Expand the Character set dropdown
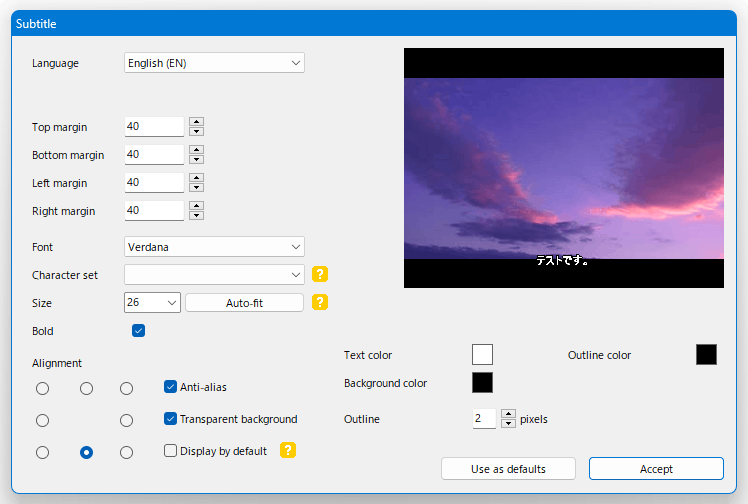Screen dimensions: 748x504 214,275
